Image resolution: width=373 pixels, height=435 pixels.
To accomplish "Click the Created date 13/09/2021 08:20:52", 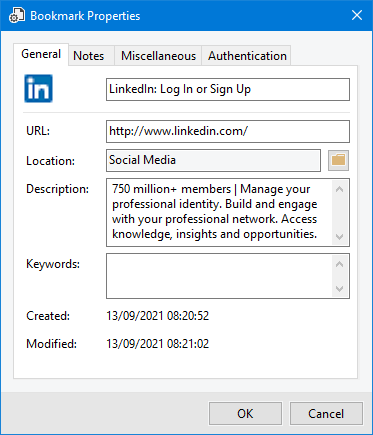I will pos(158,316).
